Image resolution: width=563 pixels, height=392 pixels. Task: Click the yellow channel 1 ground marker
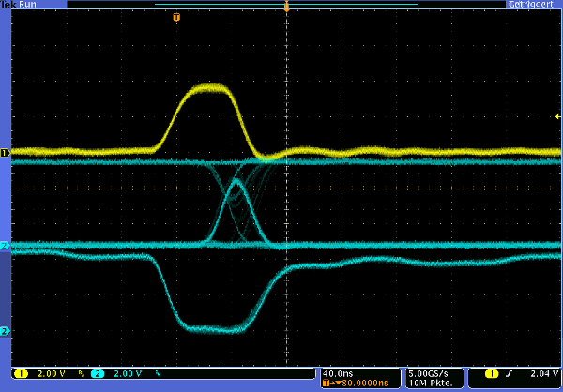coord(4,152)
